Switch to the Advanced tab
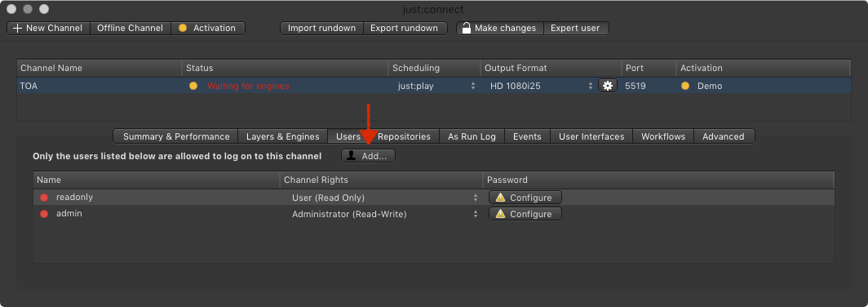 [724, 136]
